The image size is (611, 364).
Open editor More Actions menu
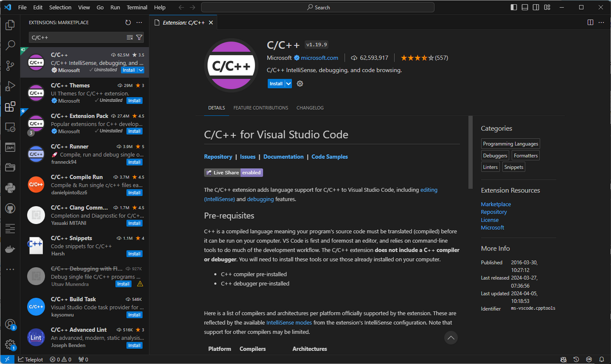tap(602, 22)
